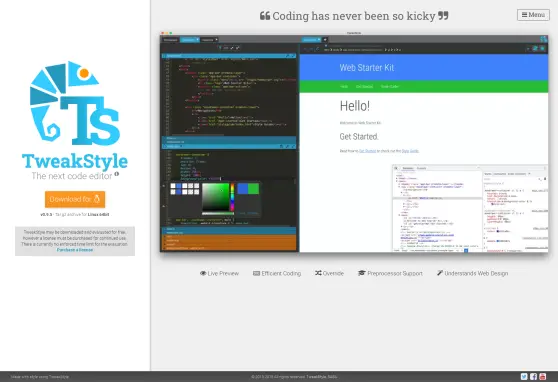Click the eye icon next to Live Preview
This screenshot has height=382, width=558.
pos(203,273)
